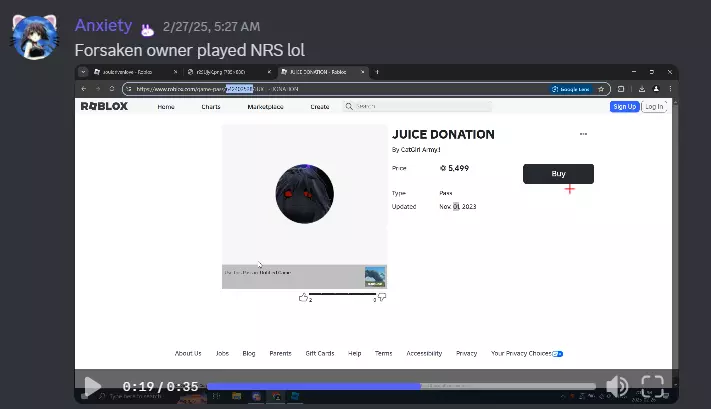Mute the video with the speaker icon

pos(617,386)
